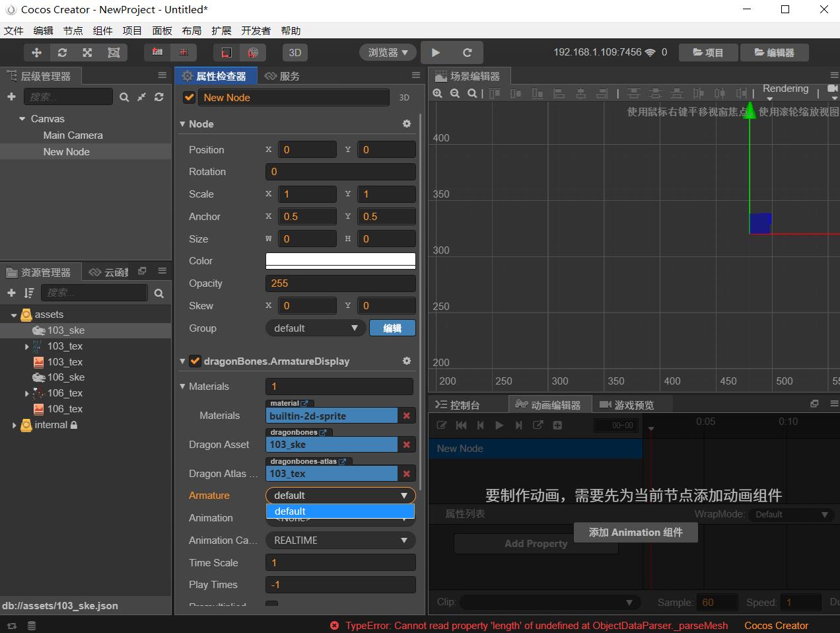The image size is (840, 633).
Task: Open the scene Rendering dropdown
Action: tap(785, 92)
